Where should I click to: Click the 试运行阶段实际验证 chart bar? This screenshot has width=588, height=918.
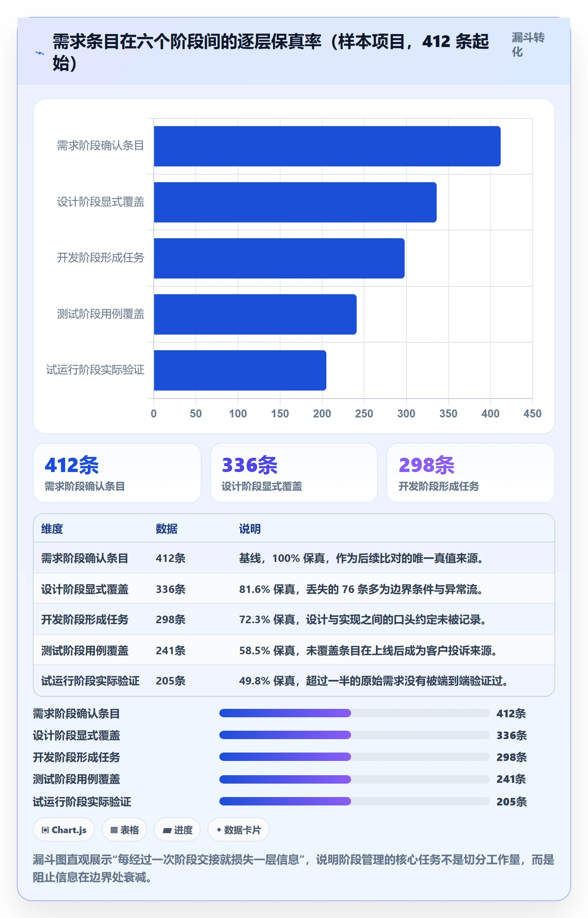240,370
